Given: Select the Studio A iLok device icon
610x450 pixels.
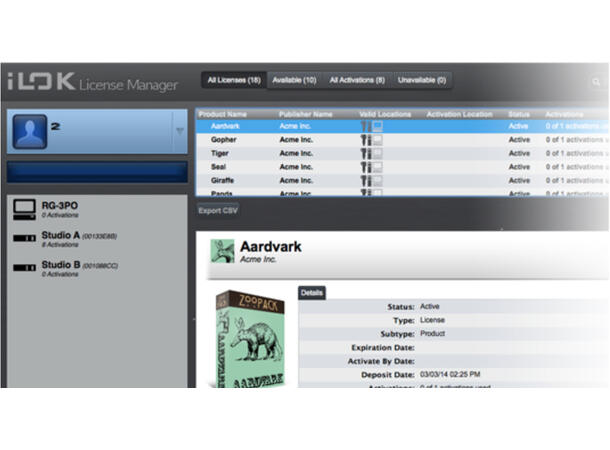Looking at the screenshot, I should 24,238.
